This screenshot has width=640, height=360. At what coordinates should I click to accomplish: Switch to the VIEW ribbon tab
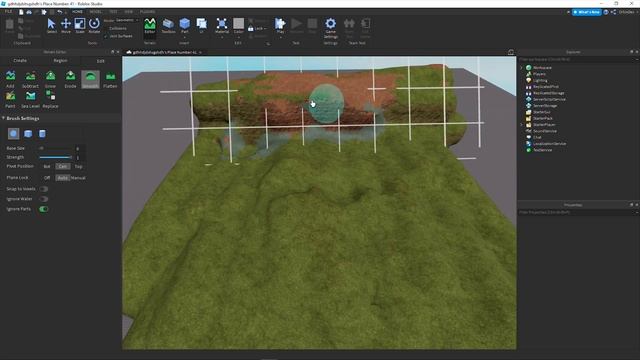[129, 12]
